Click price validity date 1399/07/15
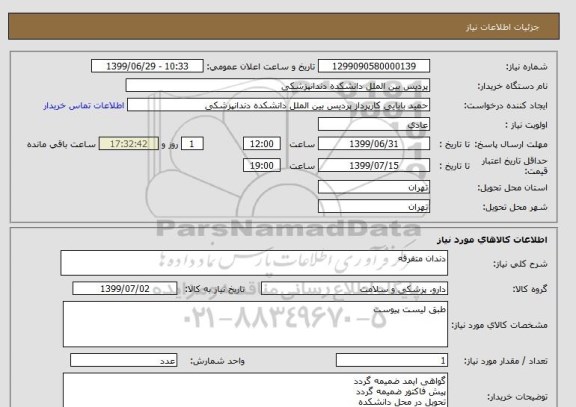The image size is (576, 407). point(374,165)
